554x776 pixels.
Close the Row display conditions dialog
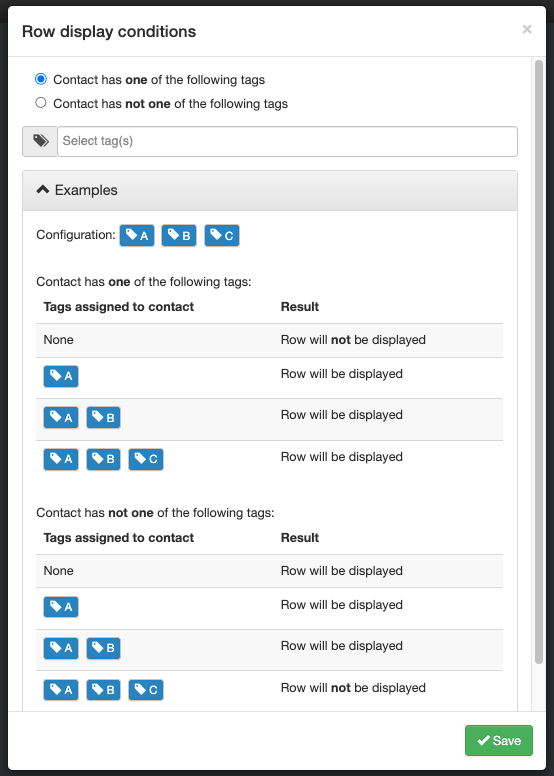[527, 29]
